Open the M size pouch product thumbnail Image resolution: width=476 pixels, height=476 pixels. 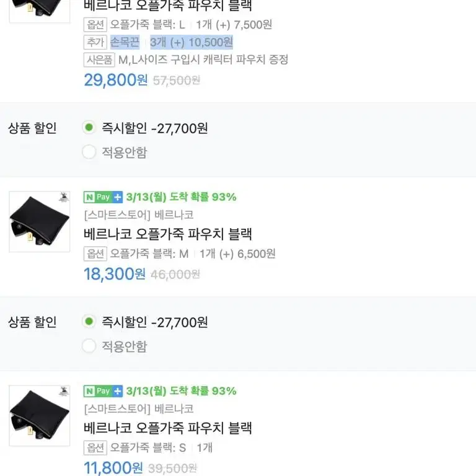[40, 222]
